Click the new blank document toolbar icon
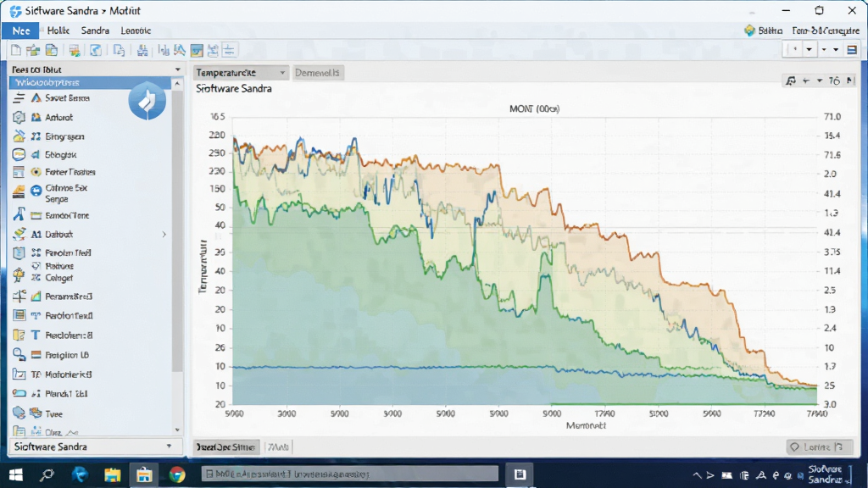Viewport: 868px width, 488px height. (16, 51)
